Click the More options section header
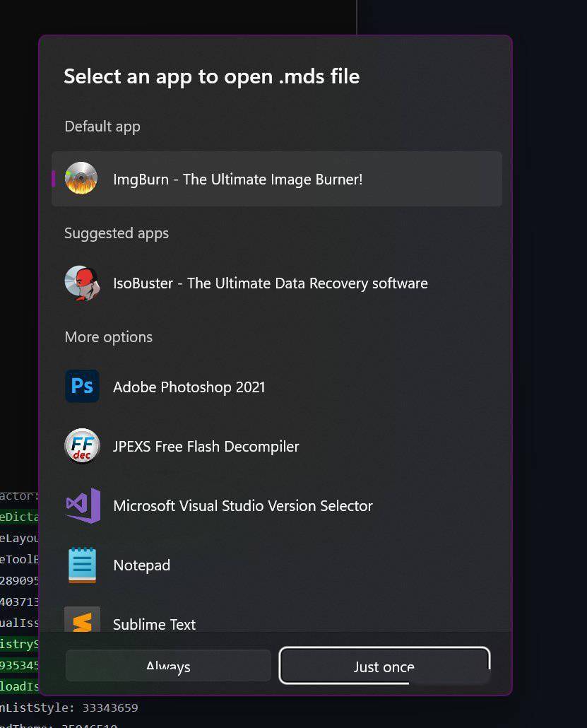The height and width of the screenshot is (728, 587). 108,337
